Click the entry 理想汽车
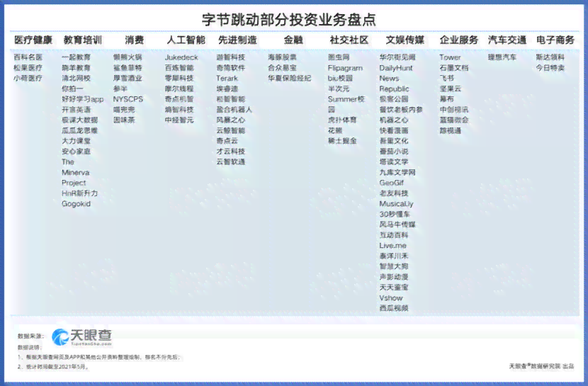 [502, 57]
